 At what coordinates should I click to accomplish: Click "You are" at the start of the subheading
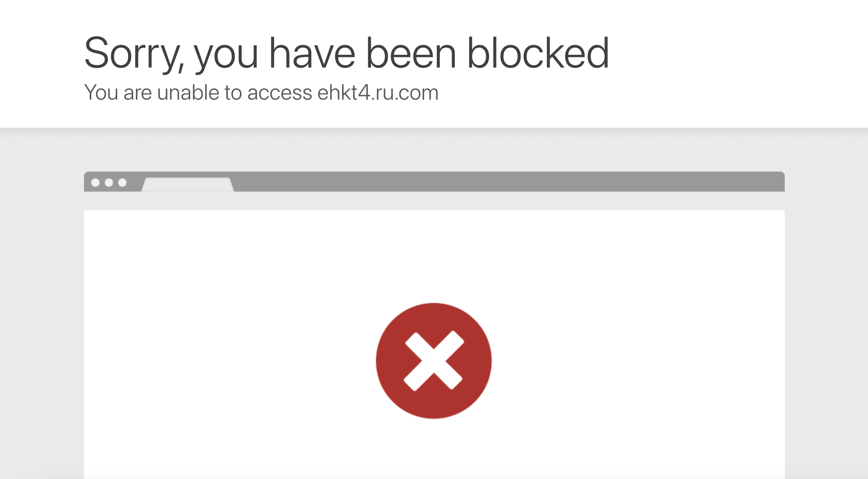[x=118, y=92]
